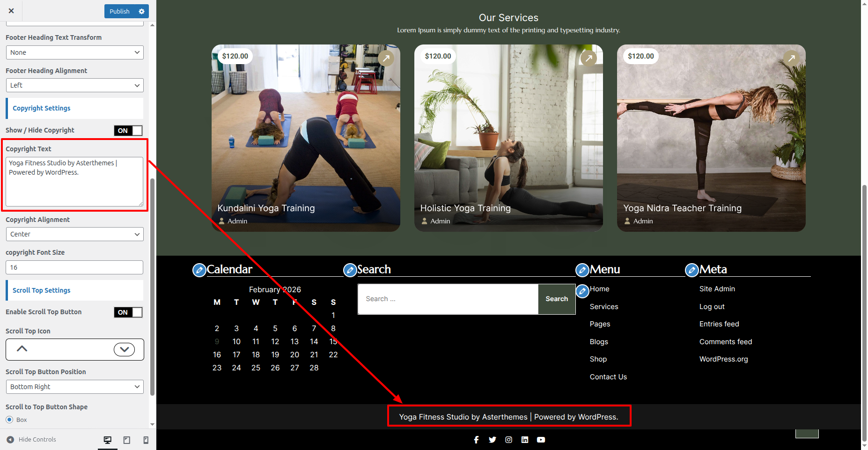The image size is (868, 450).
Task: Toggle Show / Hide Copyright switch
Action: click(128, 131)
